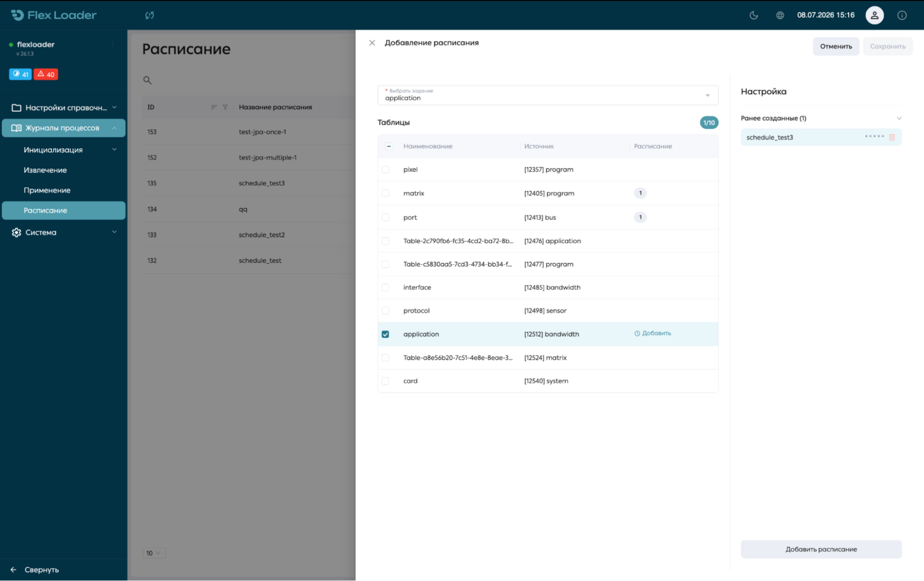Click Добавить link in application row

coord(653,333)
